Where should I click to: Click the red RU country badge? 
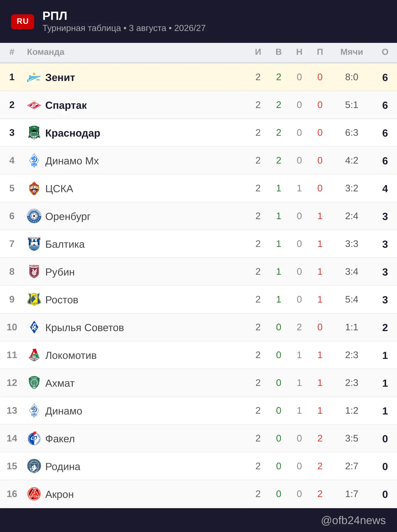[x=22, y=22]
